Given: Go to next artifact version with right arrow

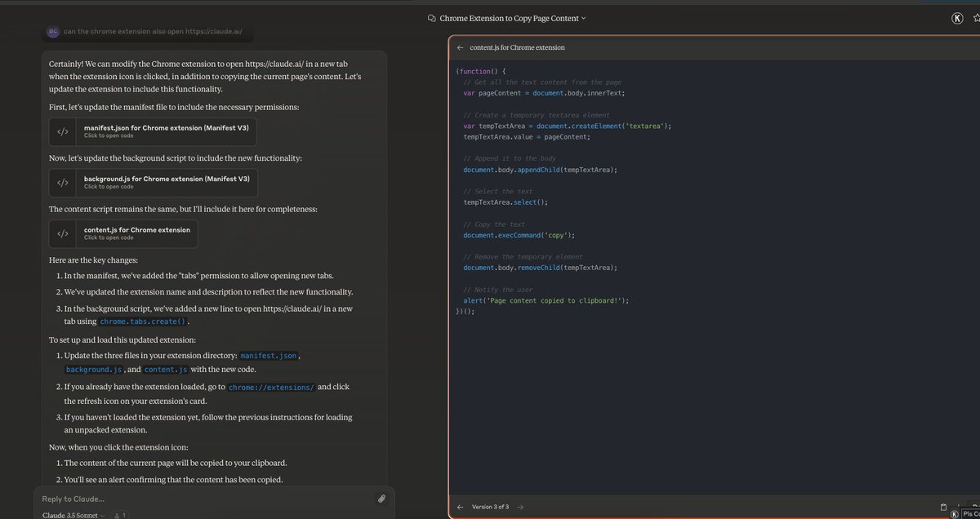Looking at the screenshot, I should (520, 507).
